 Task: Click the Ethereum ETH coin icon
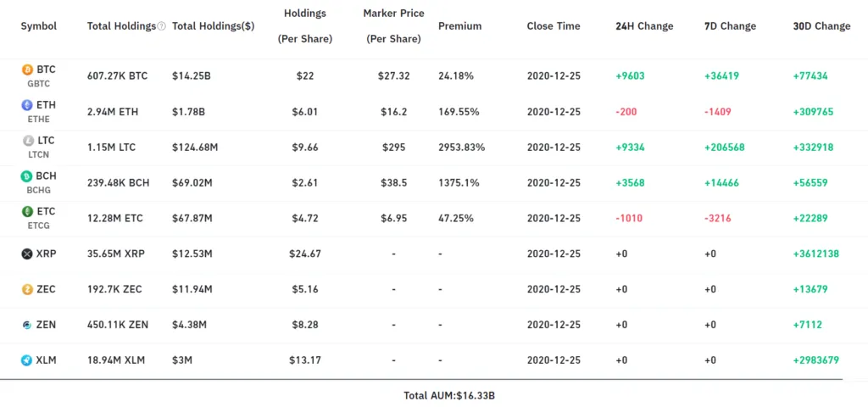[x=27, y=105]
